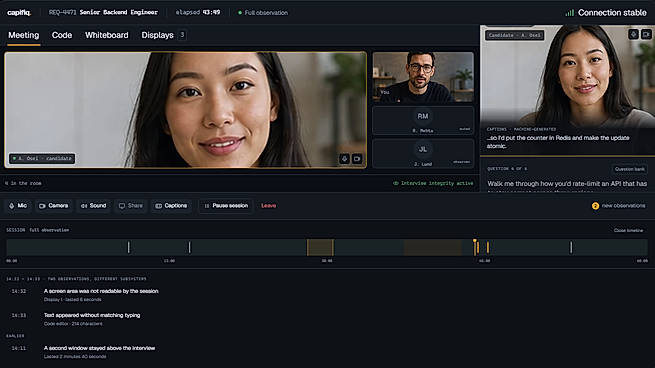Viewport: 655px width, 368px height.
Task: Click the 'Session full observation' label above the timeline
Action: (38, 230)
